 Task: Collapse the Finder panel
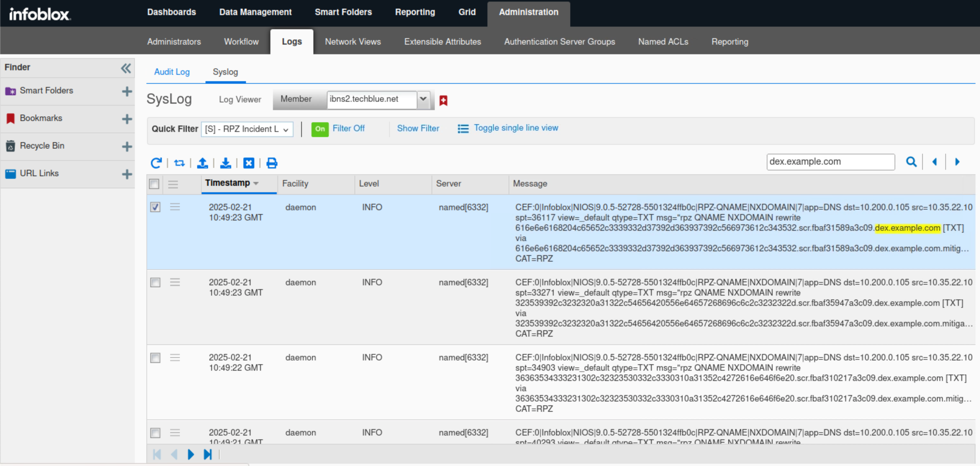(x=126, y=68)
